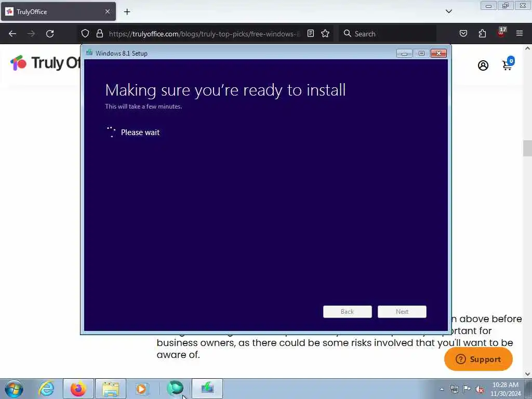Open the Truly Office logo home link

tap(46, 63)
